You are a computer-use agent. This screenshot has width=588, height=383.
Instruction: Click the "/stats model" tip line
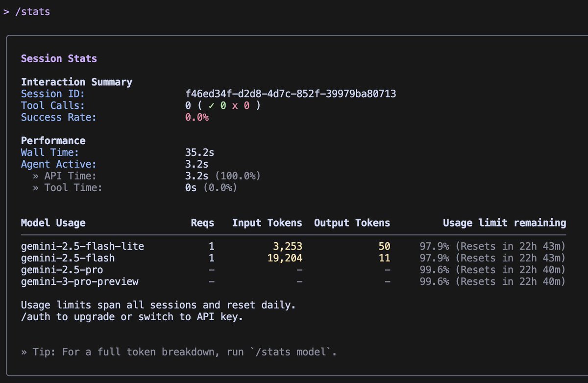179,353
